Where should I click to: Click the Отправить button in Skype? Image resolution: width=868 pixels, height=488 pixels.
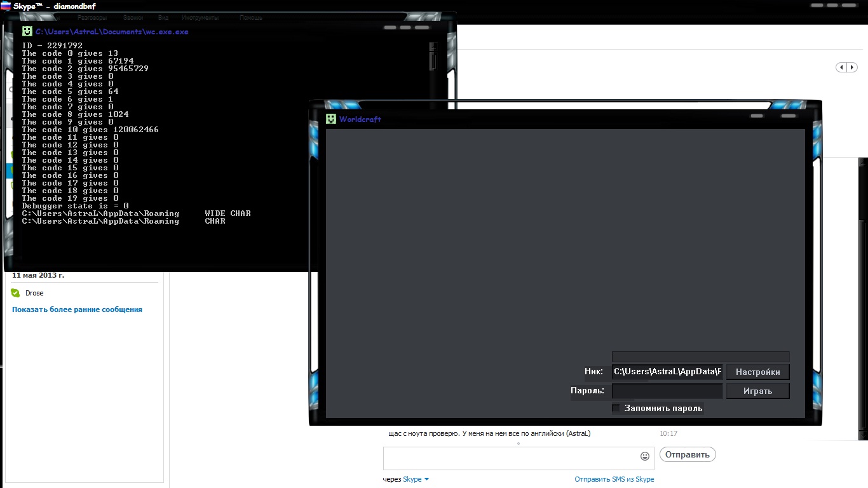pyautogui.click(x=688, y=454)
